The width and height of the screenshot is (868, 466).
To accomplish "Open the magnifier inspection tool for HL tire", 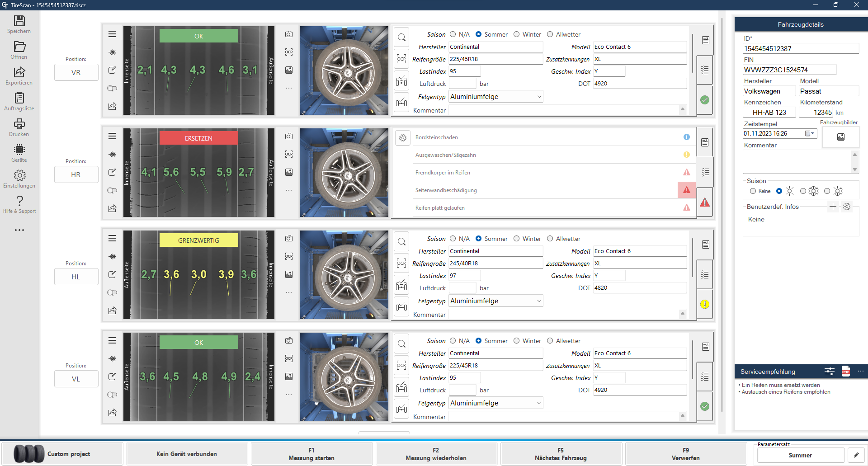I will click(x=401, y=241).
